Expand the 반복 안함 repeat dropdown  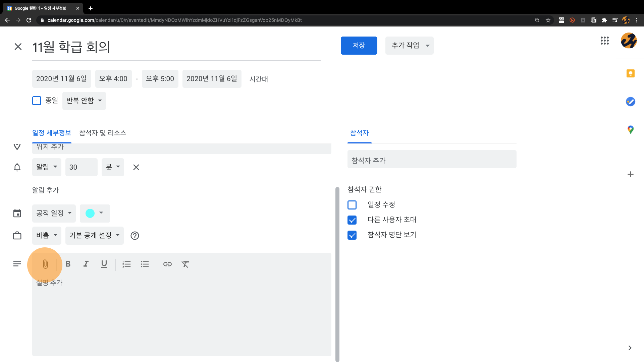pyautogui.click(x=84, y=101)
